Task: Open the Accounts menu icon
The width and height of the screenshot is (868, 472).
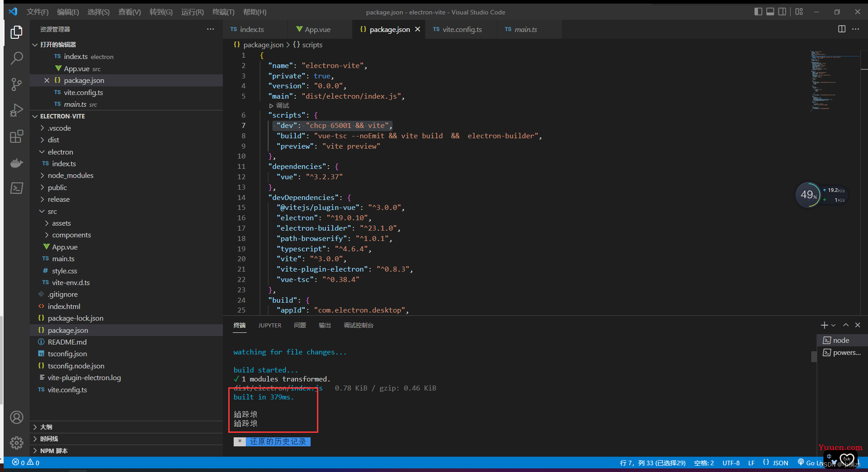Action: (17, 418)
